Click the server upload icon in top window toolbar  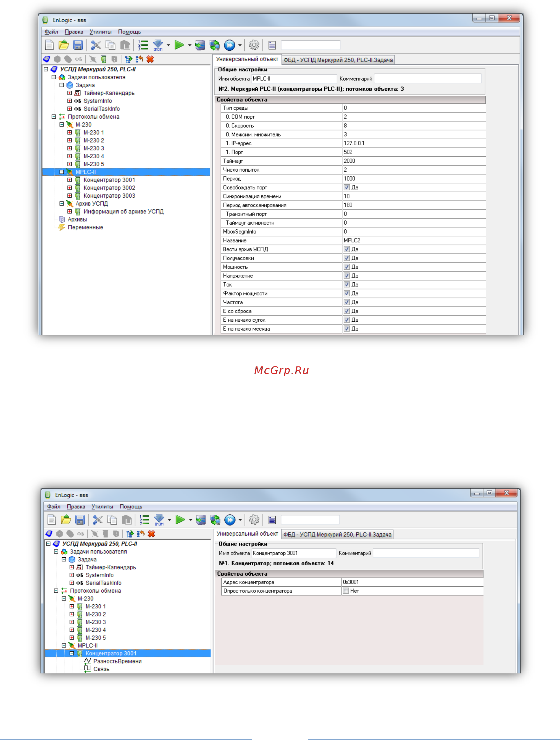(x=200, y=45)
